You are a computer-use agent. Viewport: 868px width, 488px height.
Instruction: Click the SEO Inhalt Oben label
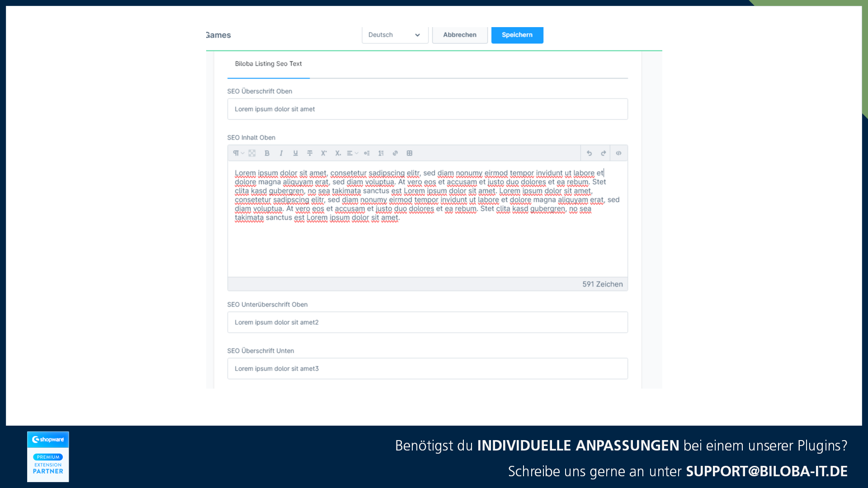[x=251, y=137]
